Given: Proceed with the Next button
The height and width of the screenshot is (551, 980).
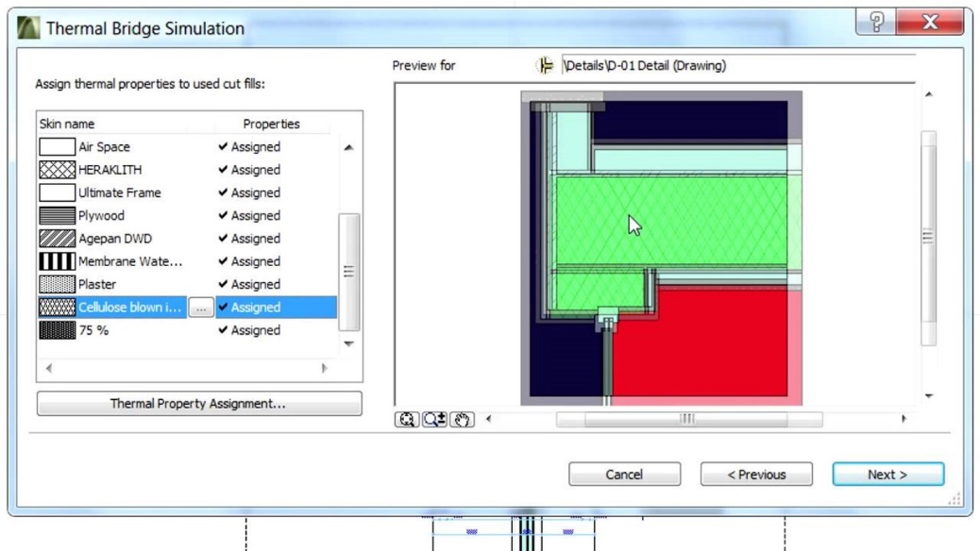Looking at the screenshot, I should [887, 475].
